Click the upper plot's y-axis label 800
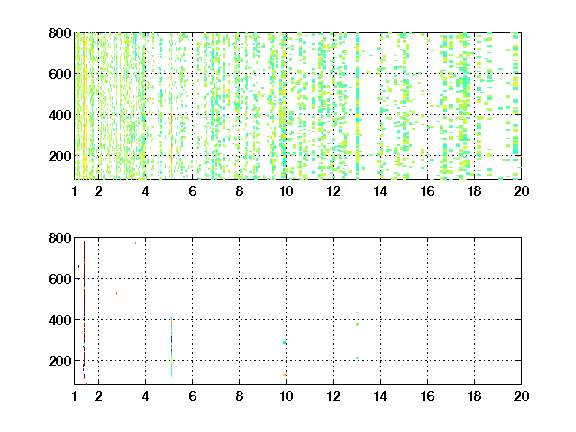This screenshot has width=576, height=432. pyautogui.click(x=60, y=33)
